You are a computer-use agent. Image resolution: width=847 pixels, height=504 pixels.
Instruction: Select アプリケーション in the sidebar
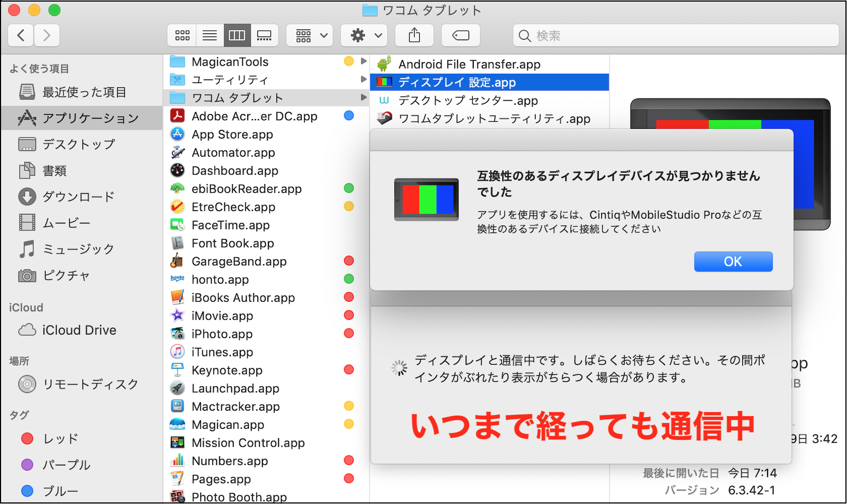90,118
